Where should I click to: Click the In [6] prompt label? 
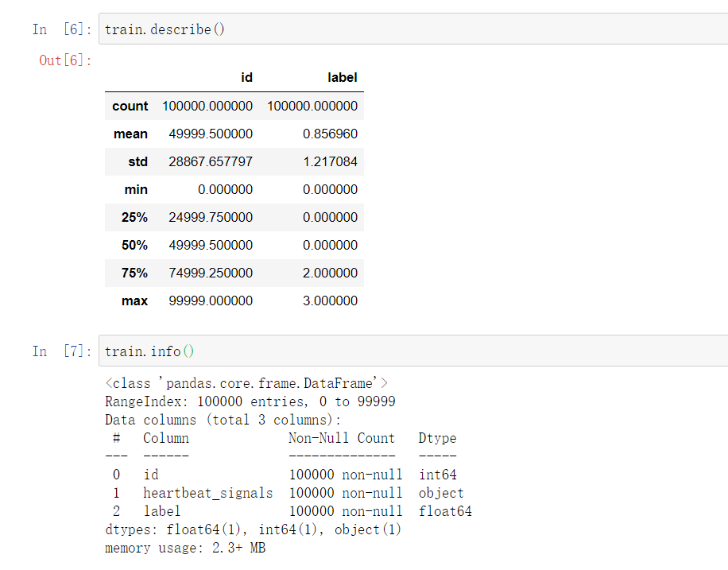pos(62,29)
